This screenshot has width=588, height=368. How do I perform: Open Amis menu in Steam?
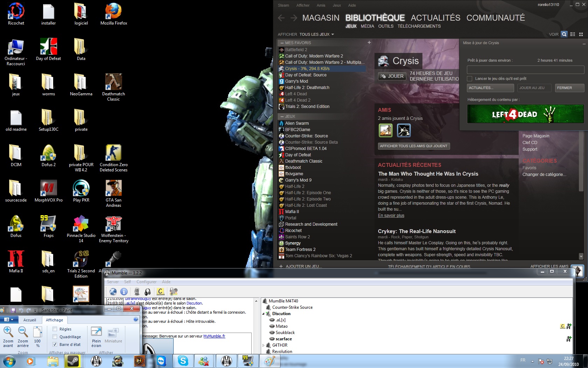click(321, 5)
